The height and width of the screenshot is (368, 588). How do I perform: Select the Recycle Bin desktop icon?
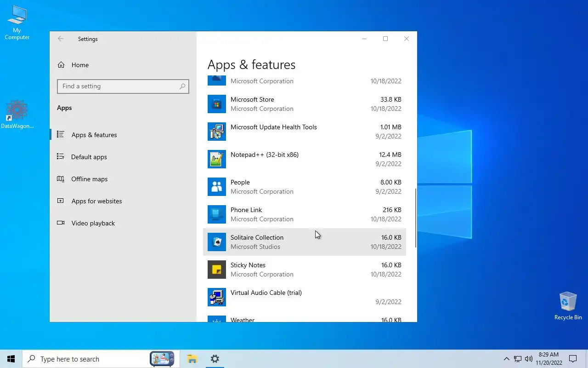568,306
